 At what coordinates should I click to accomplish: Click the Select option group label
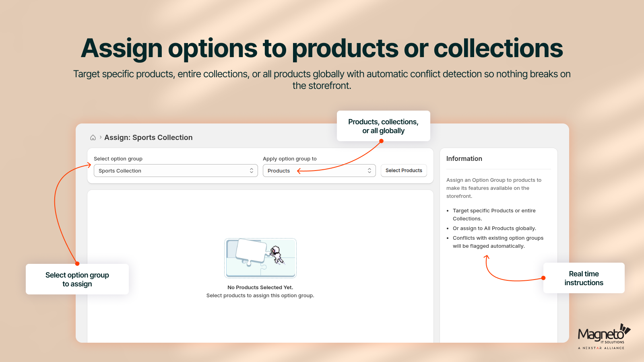118,159
